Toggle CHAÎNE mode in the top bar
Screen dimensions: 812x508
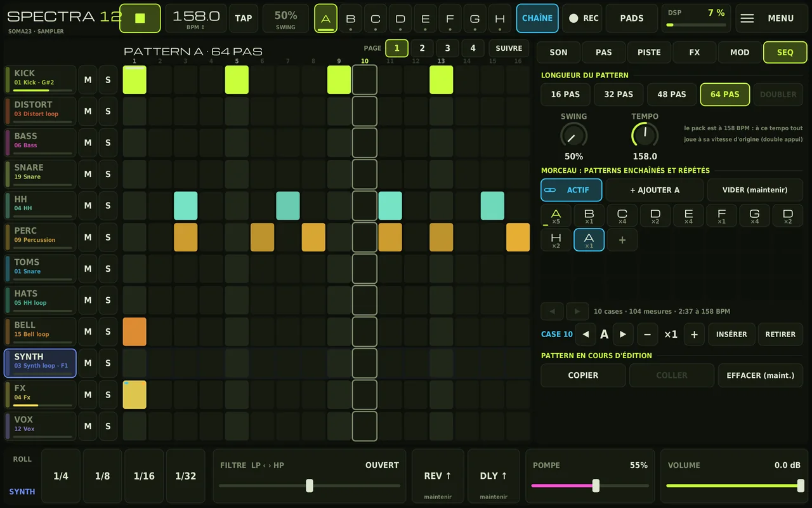pyautogui.click(x=537, y=18)
